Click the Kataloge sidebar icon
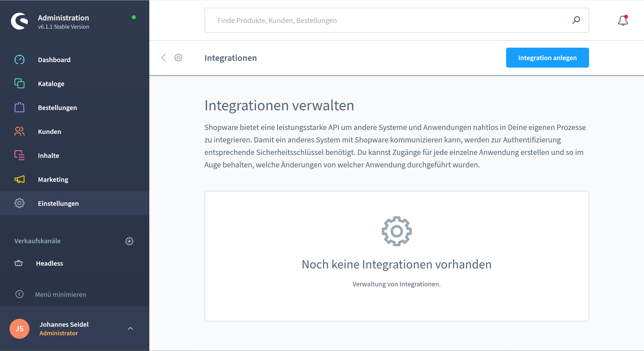This screenshot has height=351, width=644. tap(19, 83)
